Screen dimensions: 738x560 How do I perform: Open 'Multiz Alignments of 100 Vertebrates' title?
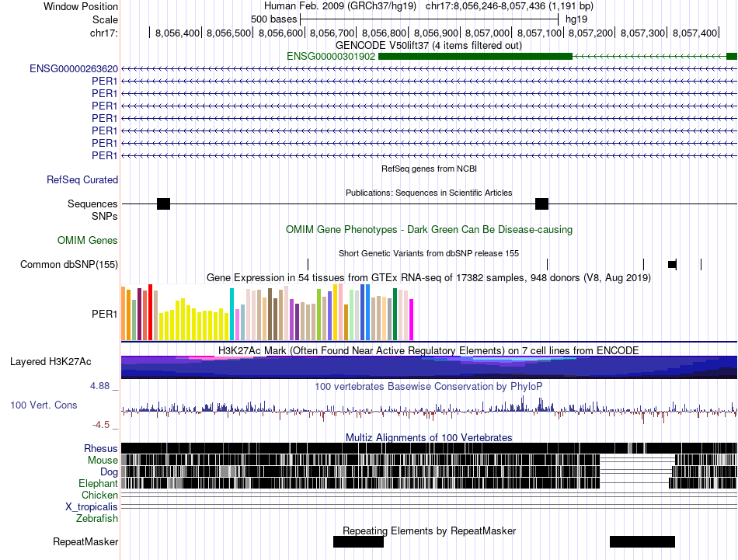tap(429, 437)
